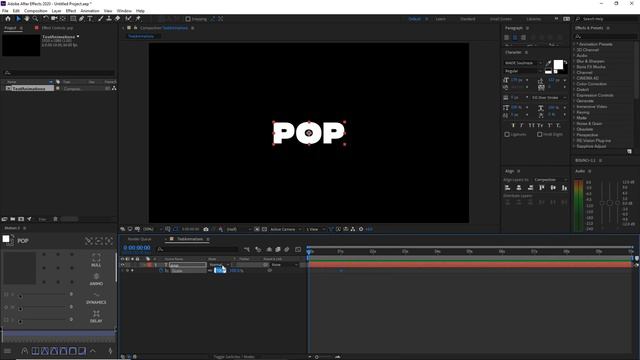Click the DELAY button in Motion panel
Viewport: 640px width, 360px height.
[x=96, y=317]
